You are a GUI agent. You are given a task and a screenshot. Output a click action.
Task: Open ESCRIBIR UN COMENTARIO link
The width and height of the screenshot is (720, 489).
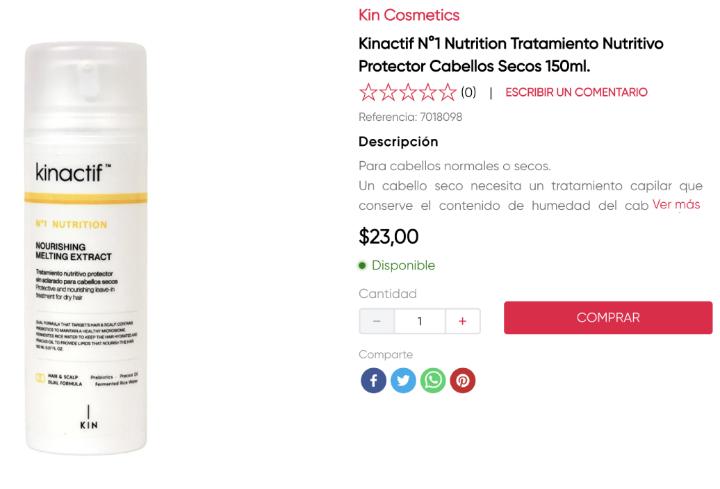point(576,92)
